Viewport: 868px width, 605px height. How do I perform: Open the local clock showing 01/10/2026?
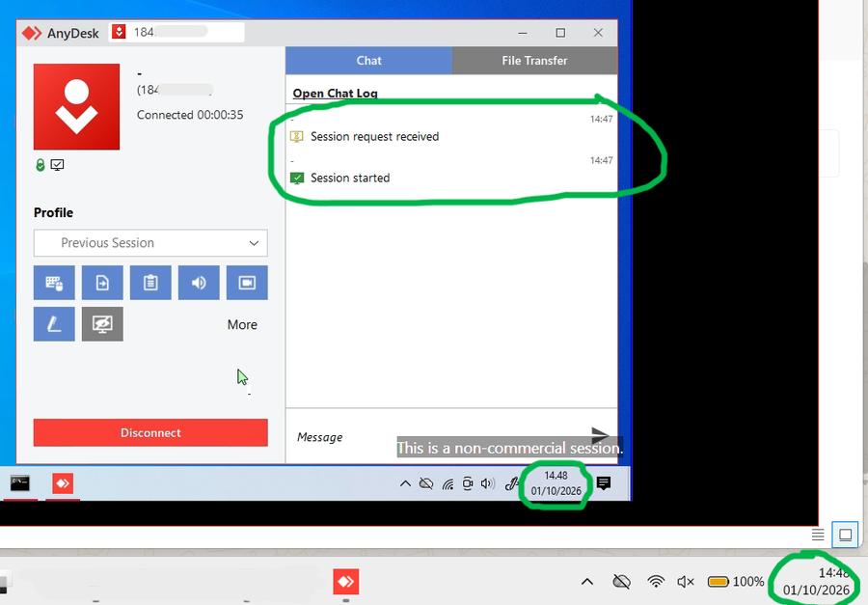(815, 581)
